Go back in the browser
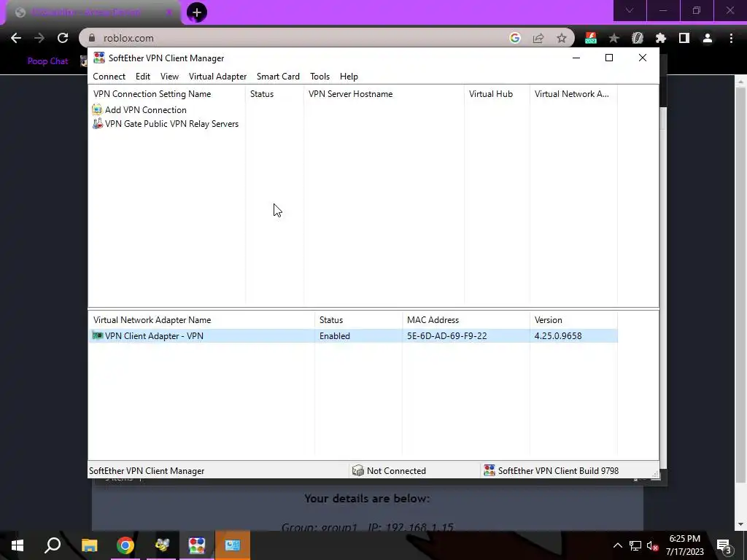 (x=16, y=38)
